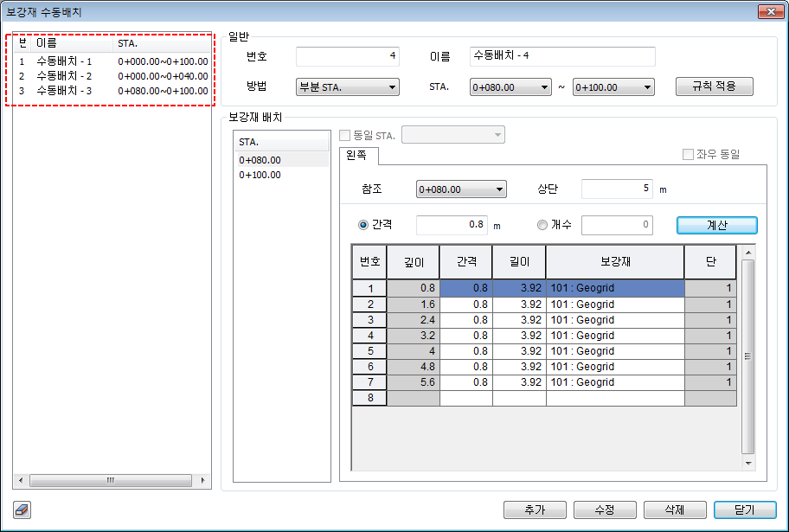The height and width of the screenshot is (532, 789).
Task: Open the 참조 dropdown list
Action: tap(461, 189)
